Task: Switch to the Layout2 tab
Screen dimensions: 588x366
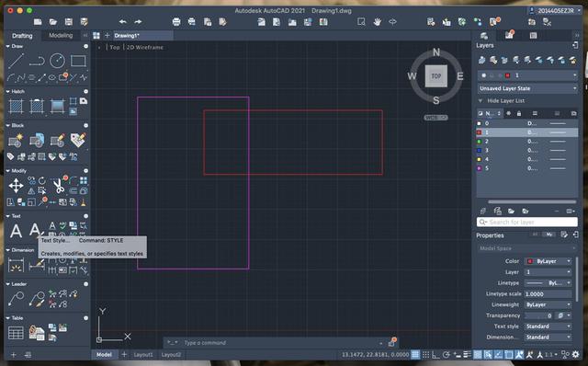Action: click(171, 354)
